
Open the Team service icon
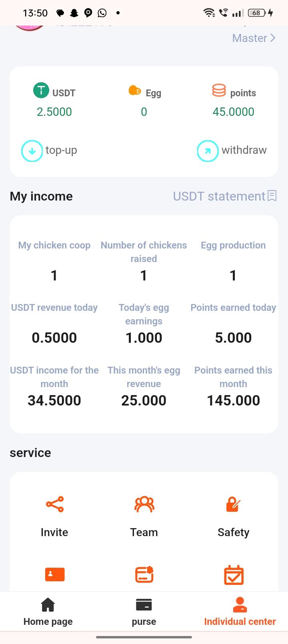[x=144, y=504]
